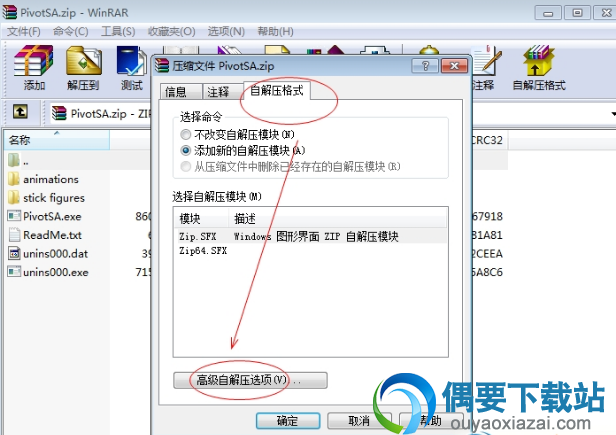This screenshot has width=616, height=435.
Task: Click the CRC32 column header
Action: [490, 140]
